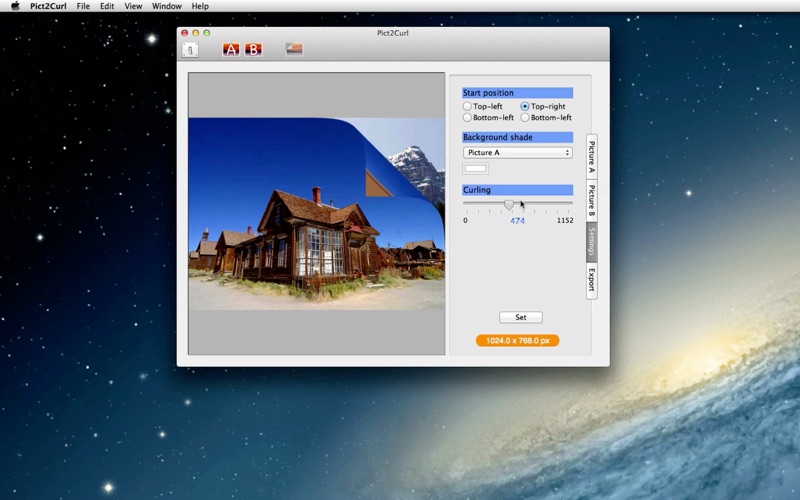
Task: Click the Curling maximum label 1152
Action: click(x=565, y=220)
